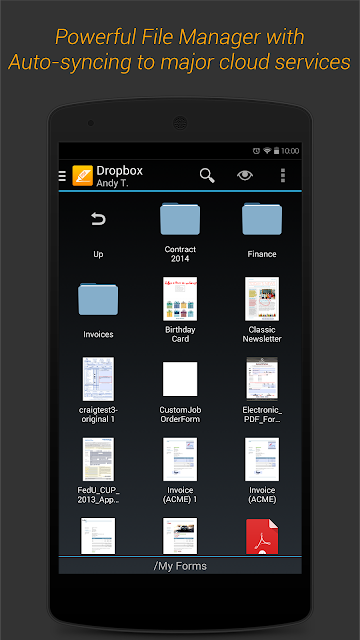This screenshot has width=360, height=640.
Task: Open the FedU_CUP_2013_App... file
Action: (x=98, y=471)
